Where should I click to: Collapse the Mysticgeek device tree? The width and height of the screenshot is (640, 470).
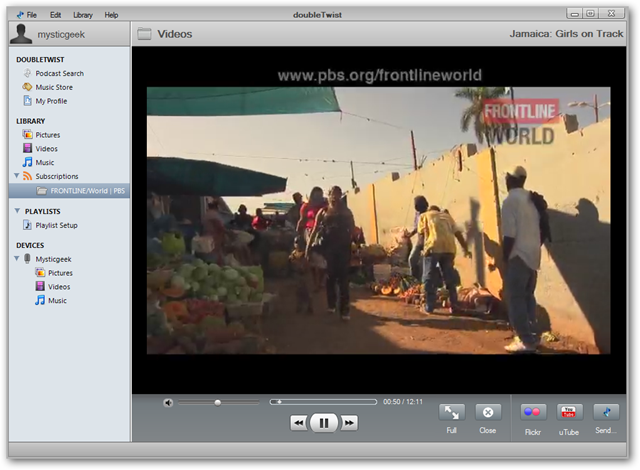click(x=17, y=259)
